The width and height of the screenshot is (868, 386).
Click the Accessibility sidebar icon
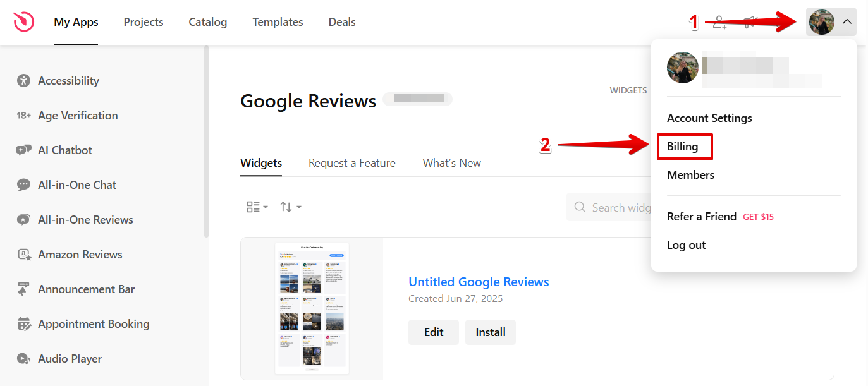[24, 81]
